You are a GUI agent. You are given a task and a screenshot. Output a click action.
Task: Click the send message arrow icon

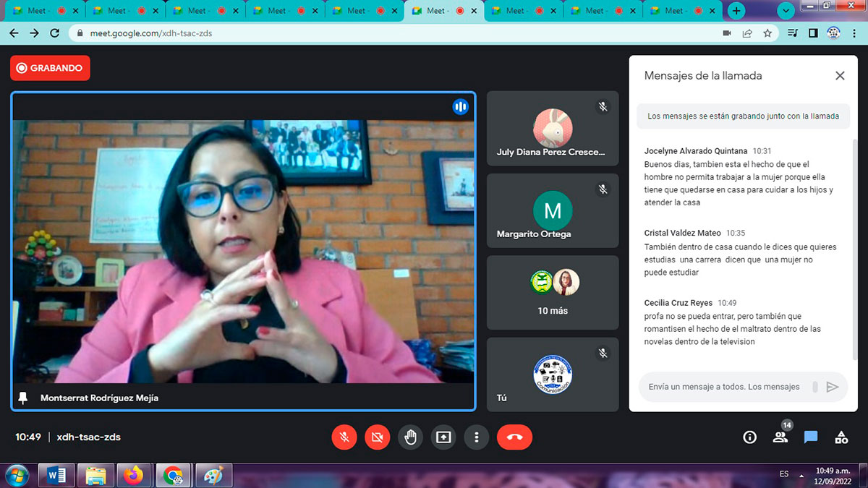tap(832, 387)
